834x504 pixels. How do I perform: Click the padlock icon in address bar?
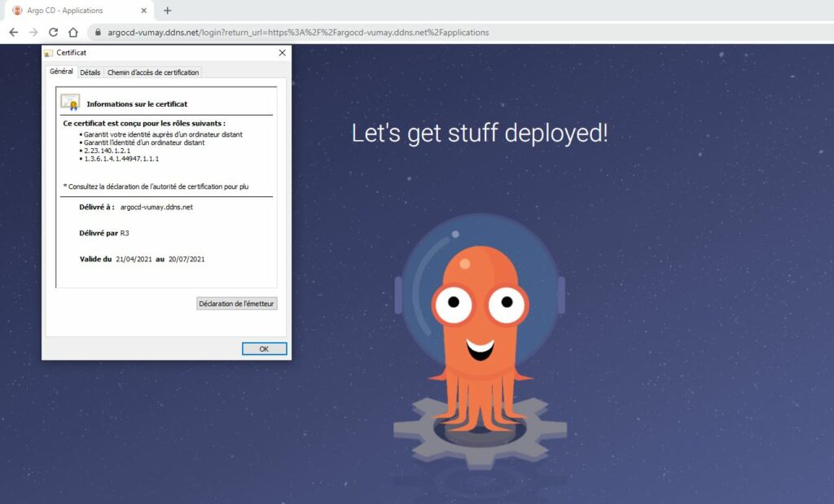pos(97,33)
